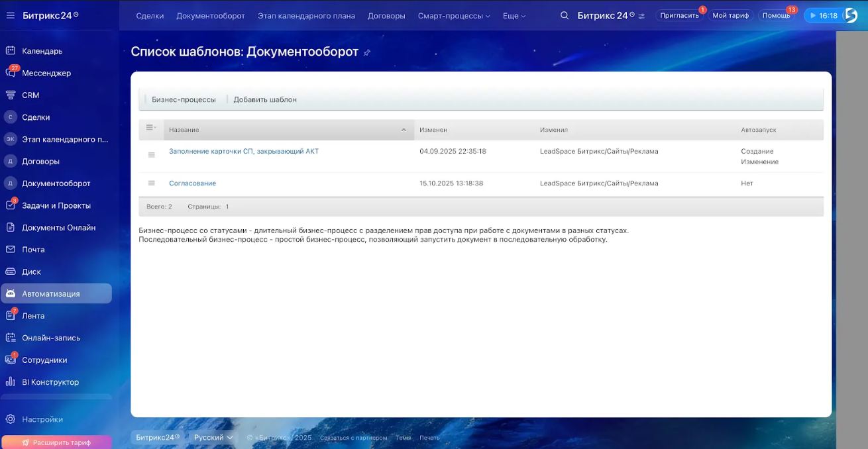Open the Русский language selector
The height and width of the screenshot is (449, 868).
click(x=213, y=438)
